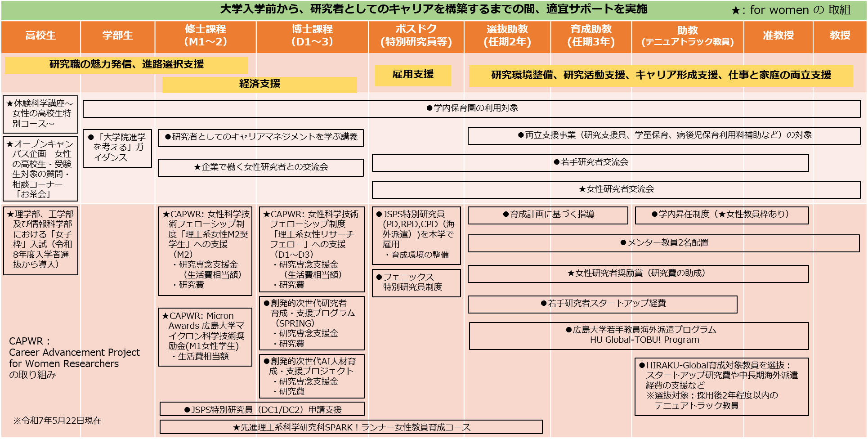Viewport: 868px width, 439px height.
Task: Click the HIRAKU-Global育成対象教員 box
Action: click(722, 387)
